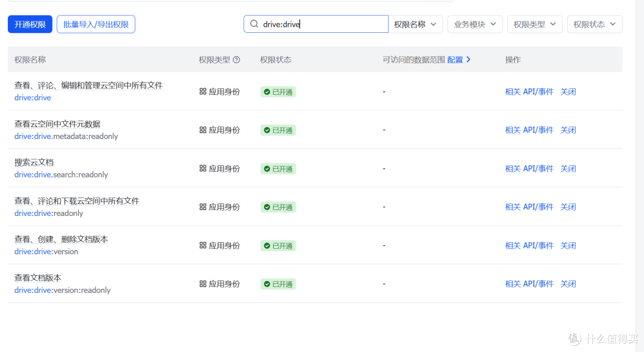The width and height of the screenshot is (644, 352).
Task: Select permission name 搜索云文档
Action: pos(33,162)
